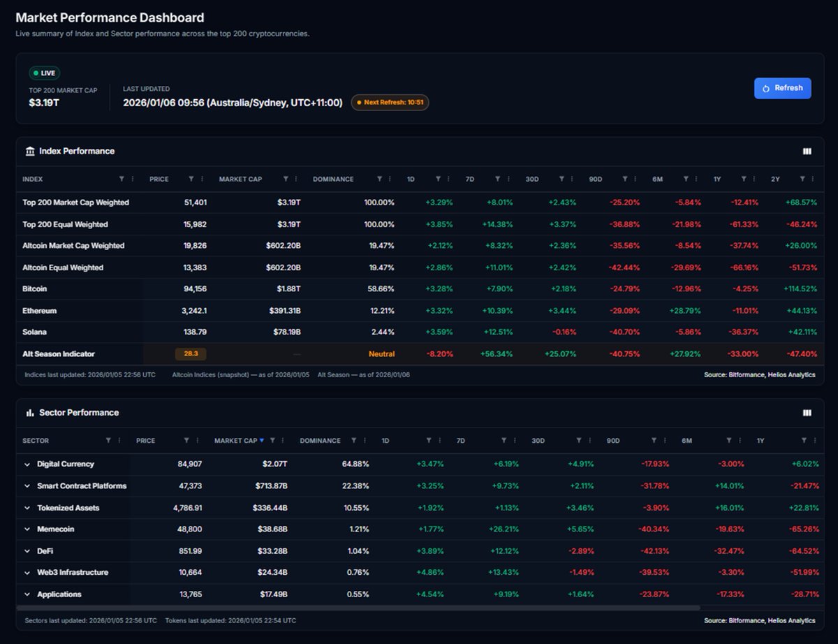Image resolution: width=838 pixels, height=644 pixels.
Task: Sort Sector table by Market Cap header
Action: coord(235,441)
